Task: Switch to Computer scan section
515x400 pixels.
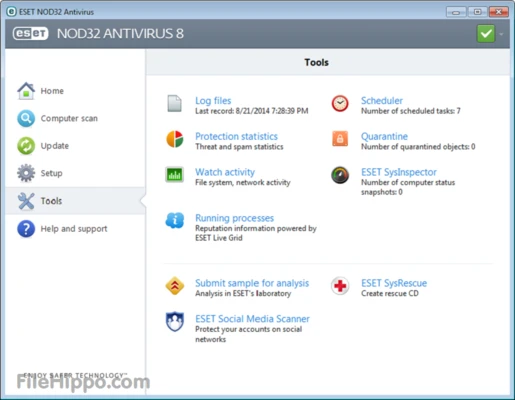Action: (x=69, y=118)
